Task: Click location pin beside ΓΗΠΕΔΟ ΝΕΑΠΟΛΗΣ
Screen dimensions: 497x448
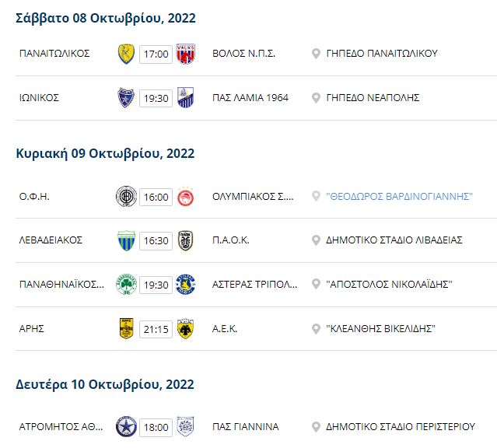Action: [316, 98]
